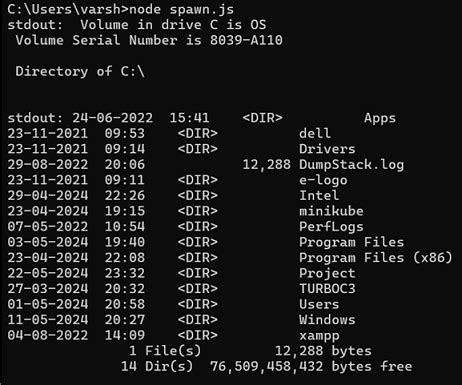Click the 12,288 file size of DumpStack.log
The height and width of the screenshot is (385, 462).
coord(266,165)
